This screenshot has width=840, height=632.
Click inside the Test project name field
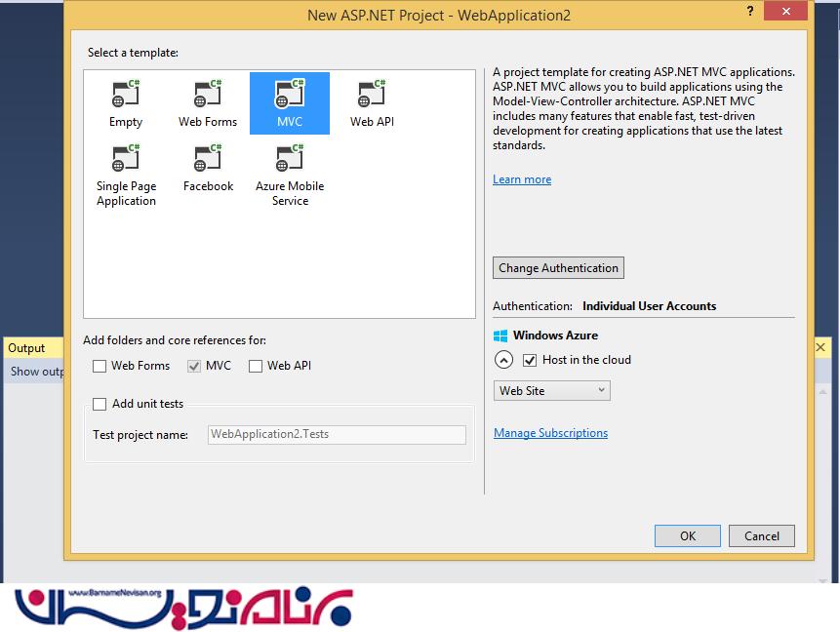tap(337, 435)
